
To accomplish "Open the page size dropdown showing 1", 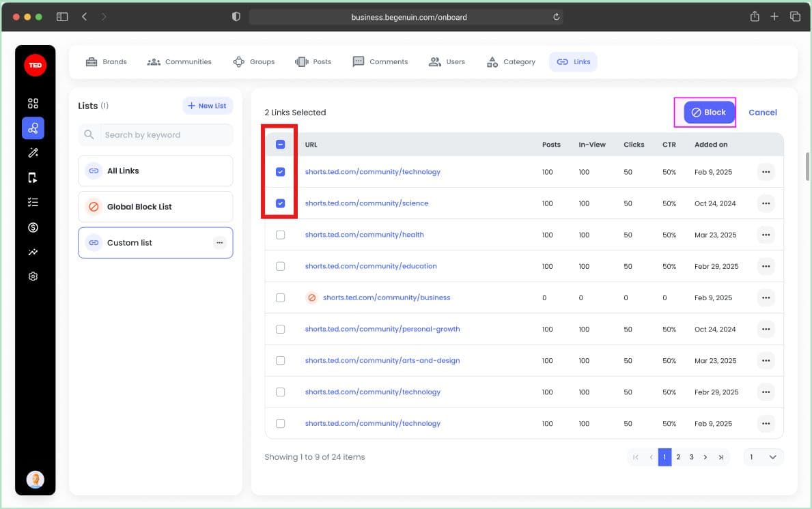I will tap(763, 457).
